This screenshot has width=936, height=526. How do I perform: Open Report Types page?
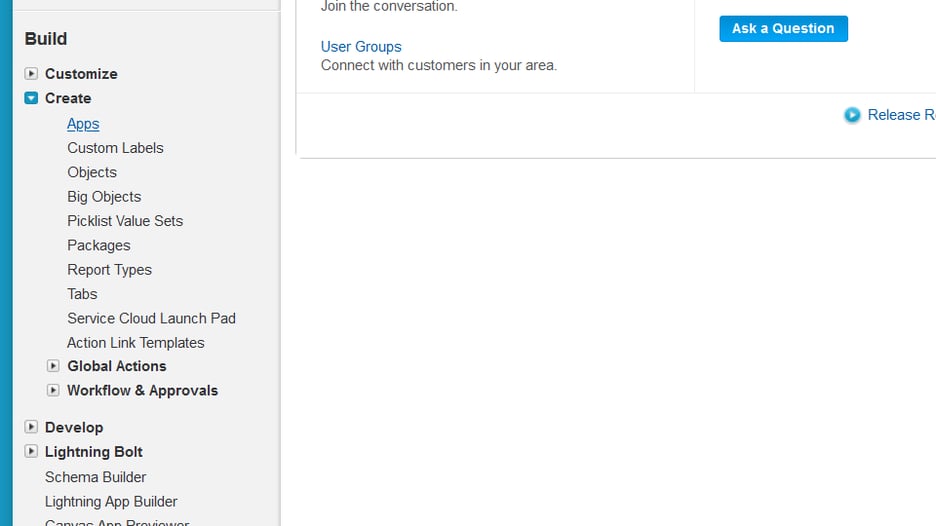(x=109, y=270)
